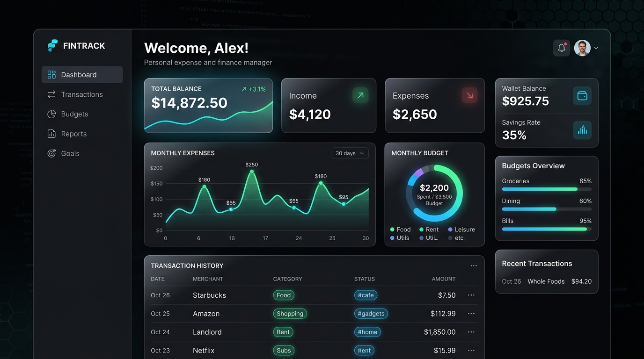Viewport: 644px width, 359px height.
Task: Open the notifications bell
Action: pos(562,48)
